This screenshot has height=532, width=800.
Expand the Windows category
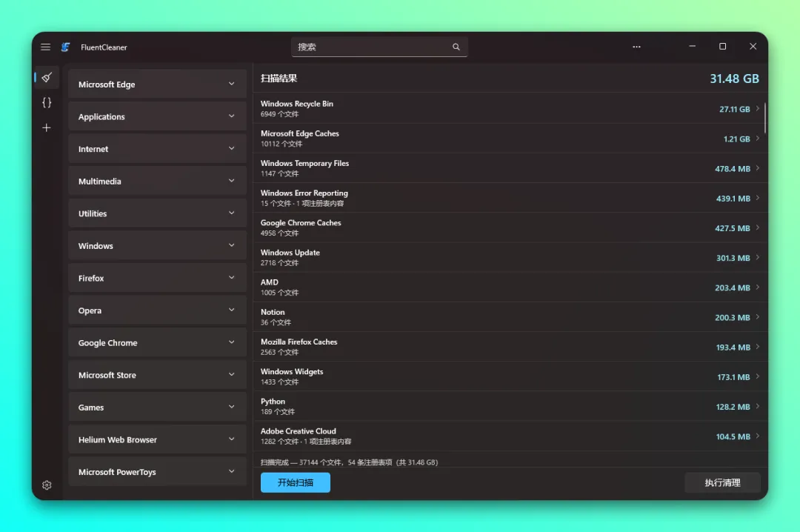click(157, 245)
